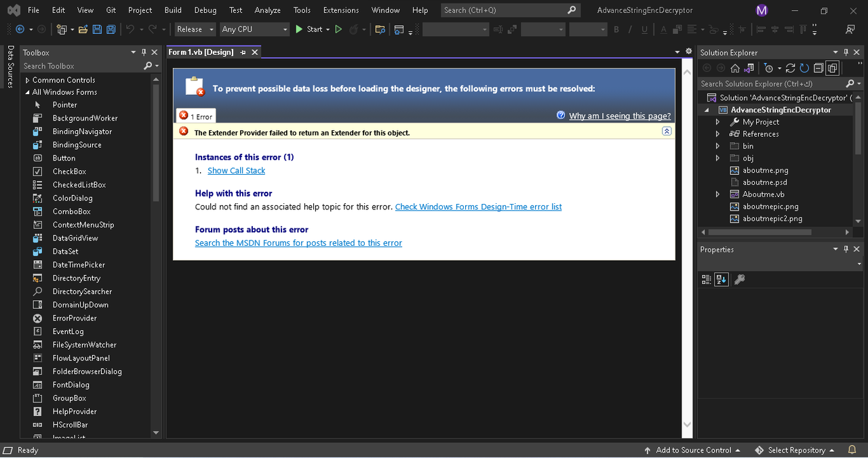
Task: Open Check Windows Forms Design-Time error list link
Action: pos(478,207)
